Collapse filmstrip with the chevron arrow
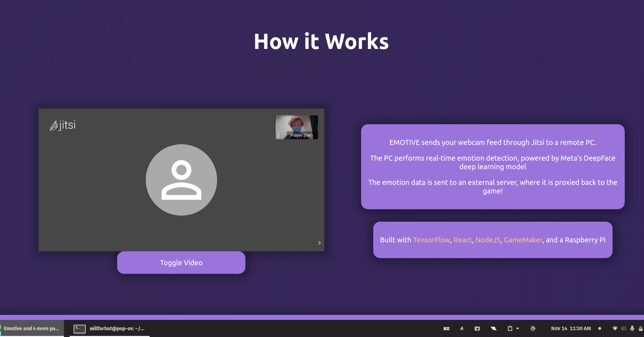Viewport: 644px width, 337px height. [319, 243]
